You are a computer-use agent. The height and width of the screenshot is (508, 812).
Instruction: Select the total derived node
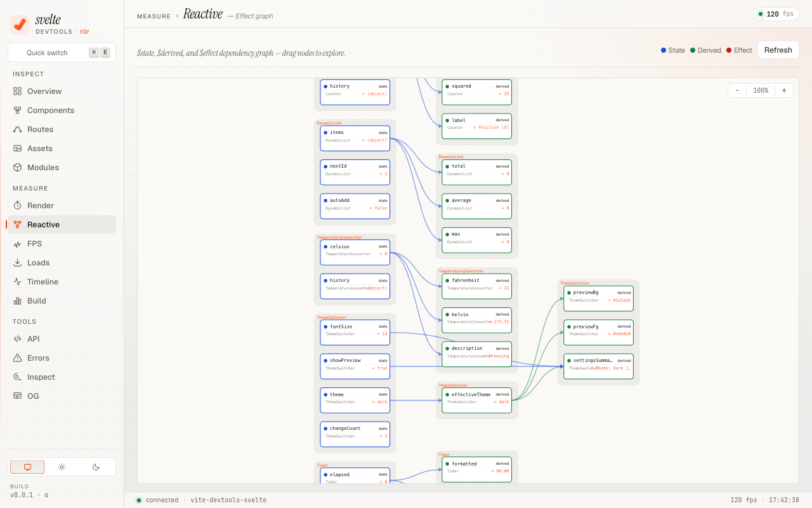(477, 172)
